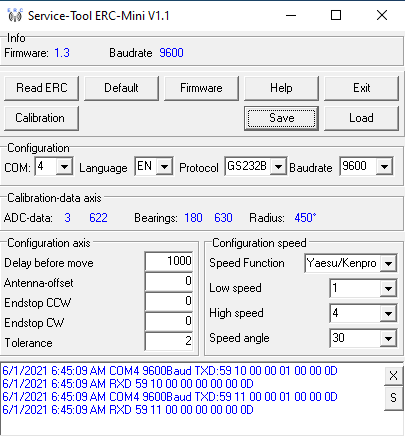Open the Protocol GS232B dropdown
This screenshot has height=436, width=405.
pyautogui.click(x=278, y=166)
